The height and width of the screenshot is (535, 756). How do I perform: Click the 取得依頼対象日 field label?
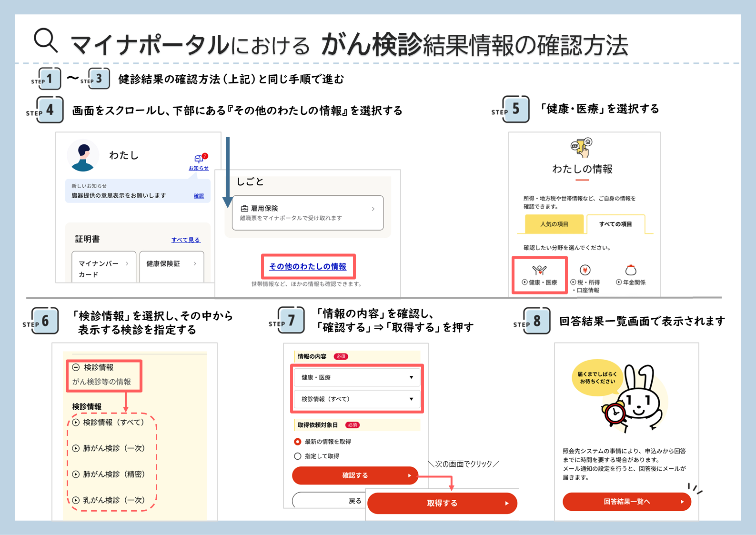318,425
